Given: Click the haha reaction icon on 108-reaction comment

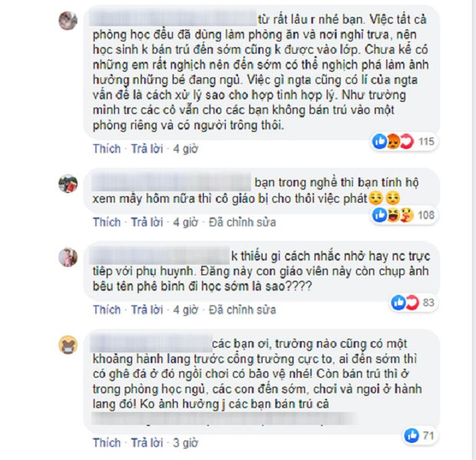Looking at the screenshot, I should (393, 215).
